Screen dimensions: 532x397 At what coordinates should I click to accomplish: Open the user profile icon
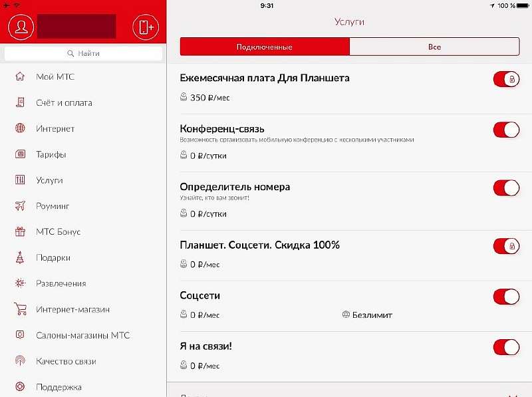pos(21,27)
